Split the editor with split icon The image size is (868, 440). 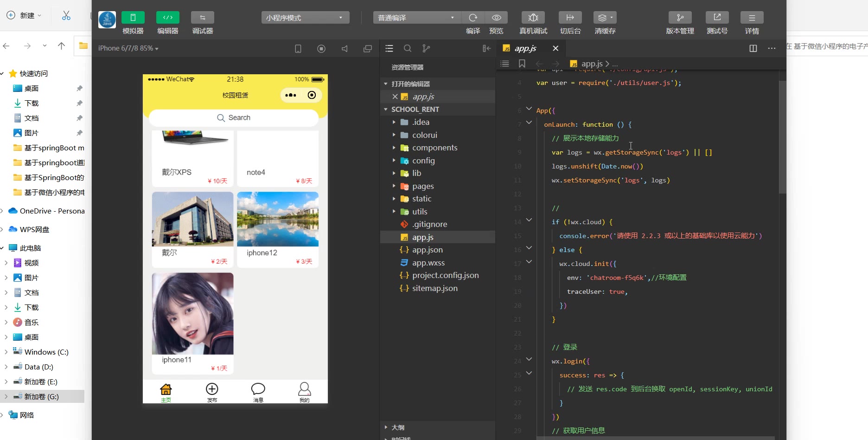tap(753, 48)
